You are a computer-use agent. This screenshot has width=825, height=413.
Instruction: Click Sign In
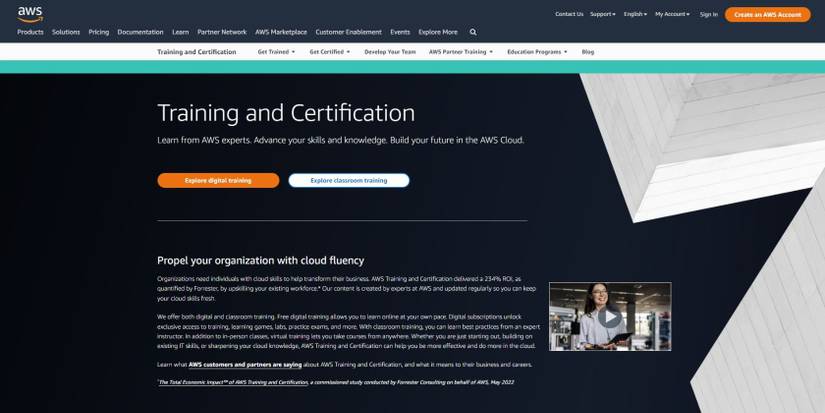tap(708, 15)
